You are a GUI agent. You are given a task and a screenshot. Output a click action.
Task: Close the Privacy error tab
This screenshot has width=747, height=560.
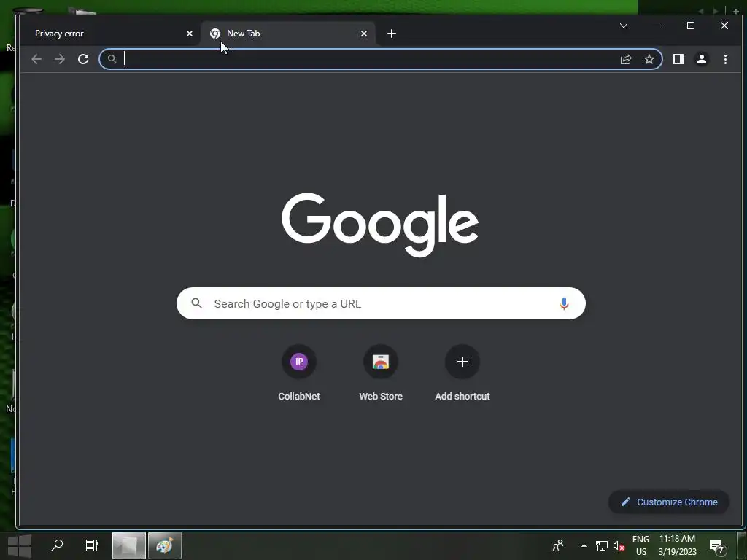190,34
